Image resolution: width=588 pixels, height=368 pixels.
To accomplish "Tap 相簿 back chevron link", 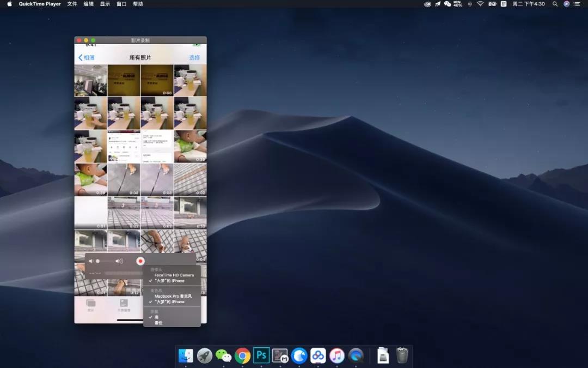I will pyautogui.click(x=87, y=57).
